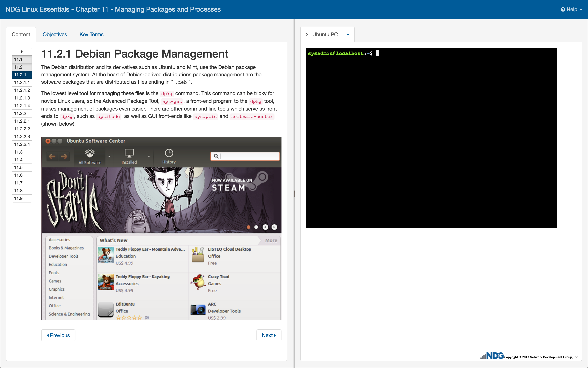Jump to section 11.6
Image resolution: width=588 pixels, height=368 pixels.
point(22,175)
